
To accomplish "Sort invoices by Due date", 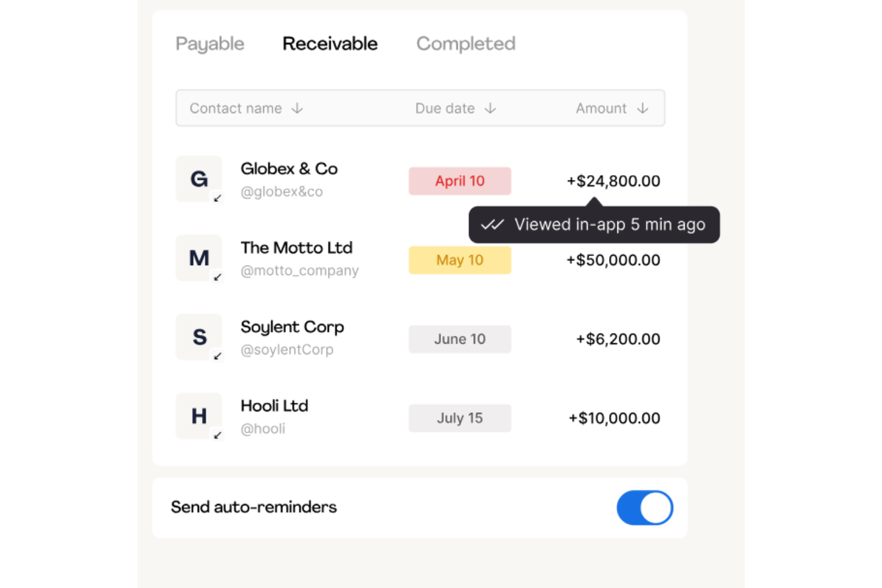I will (x=455, y=108).
